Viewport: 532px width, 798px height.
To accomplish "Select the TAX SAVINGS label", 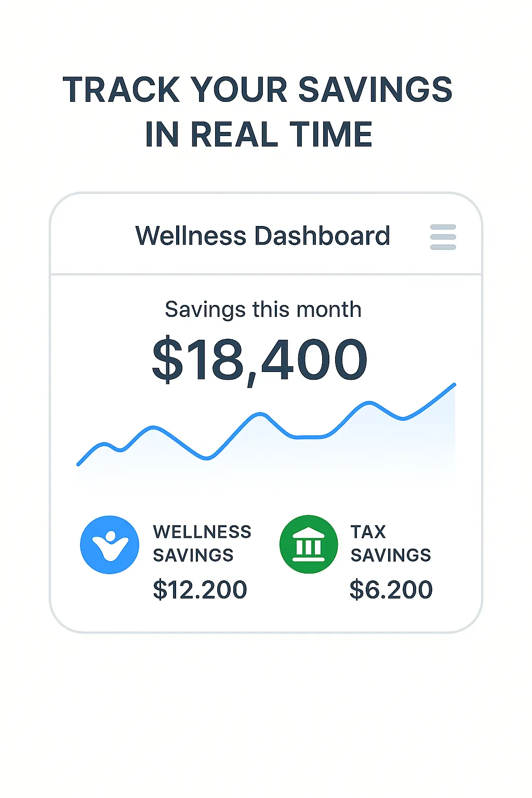I will click(x=391, y=543).
